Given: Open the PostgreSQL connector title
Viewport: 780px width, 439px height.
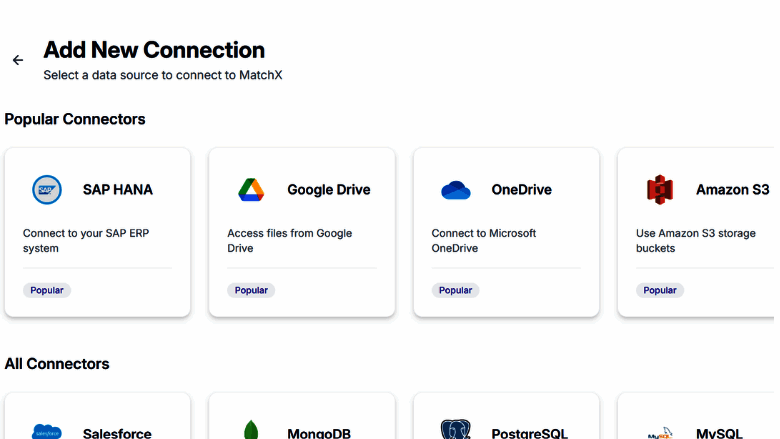Looking at the screenshot, I should [529, 433].
